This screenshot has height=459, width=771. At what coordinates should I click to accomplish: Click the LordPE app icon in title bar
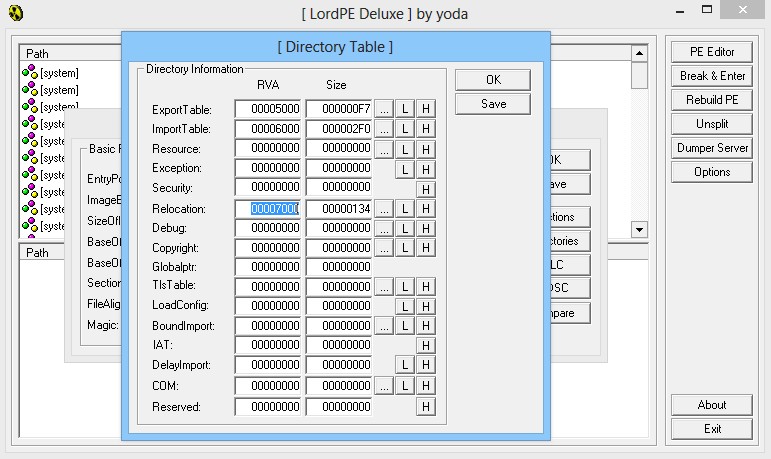pos(16,13)
